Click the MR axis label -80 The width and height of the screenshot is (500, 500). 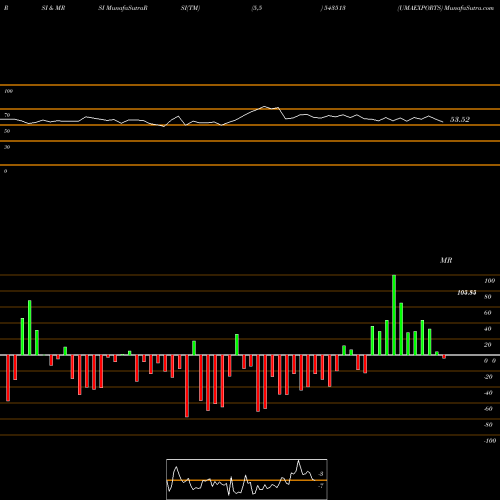pyautogui.click(x=488, y=425)
